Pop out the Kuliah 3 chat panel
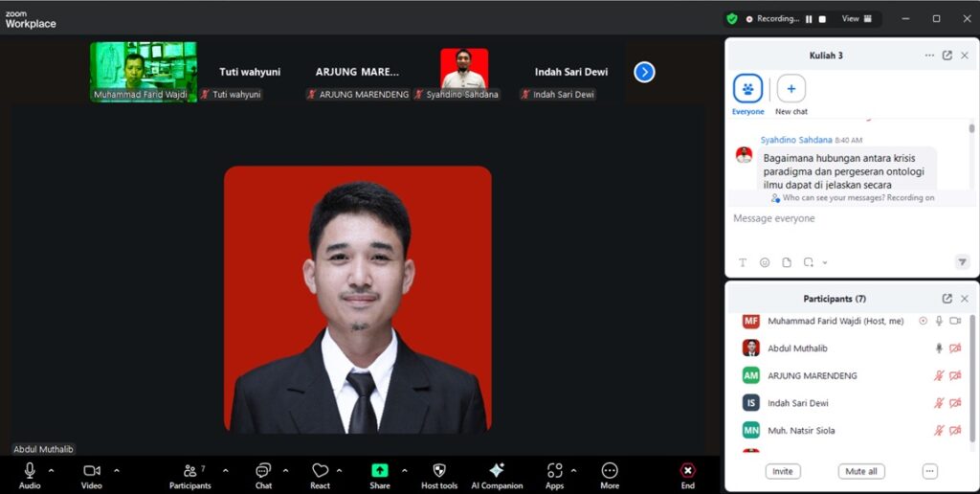980x494 pixels. coord(947,55)
